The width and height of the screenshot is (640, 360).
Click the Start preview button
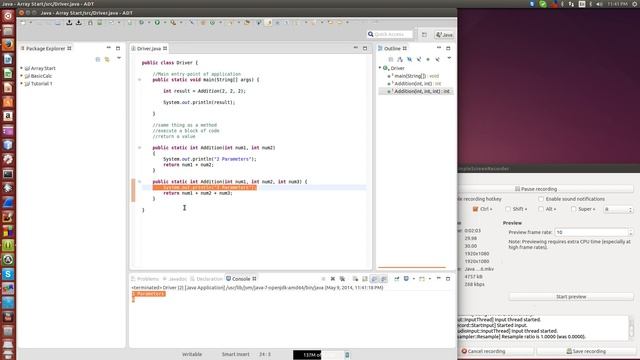pos(571,297)
